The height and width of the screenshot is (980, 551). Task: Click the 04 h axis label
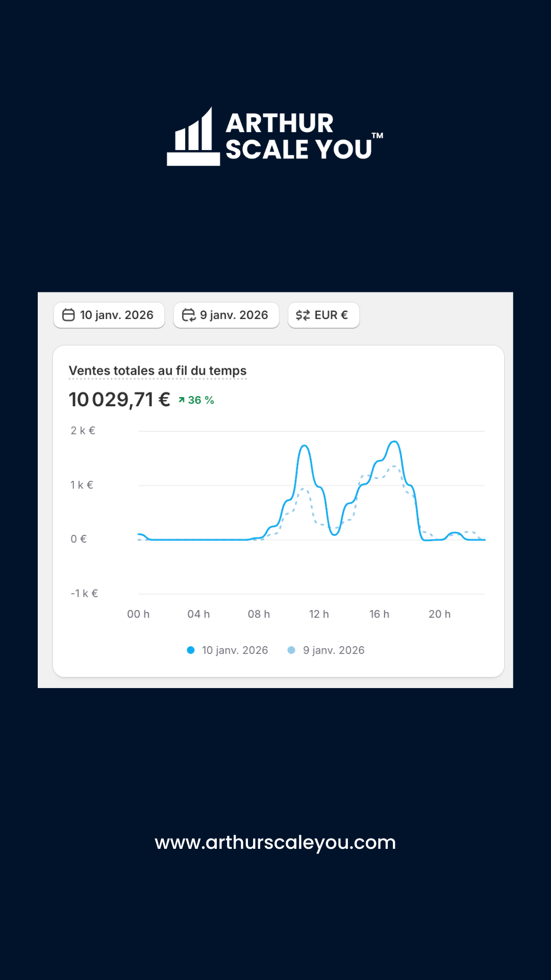(198, 614)
